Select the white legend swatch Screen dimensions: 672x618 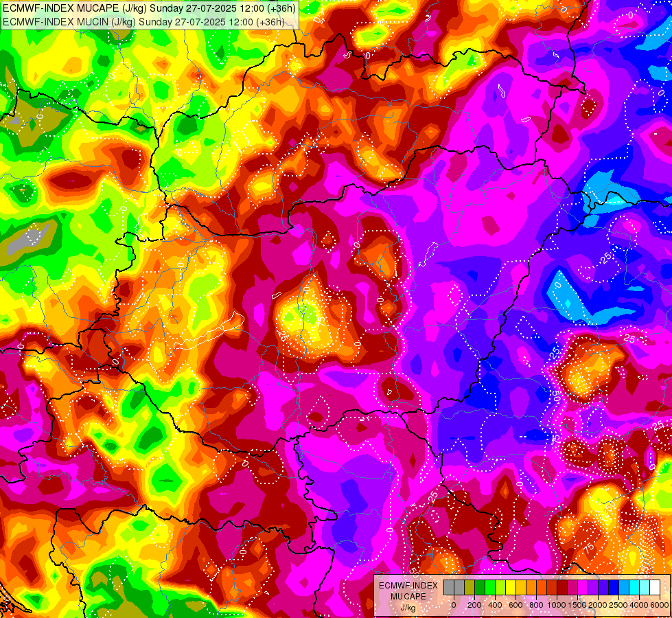point(656,588)
